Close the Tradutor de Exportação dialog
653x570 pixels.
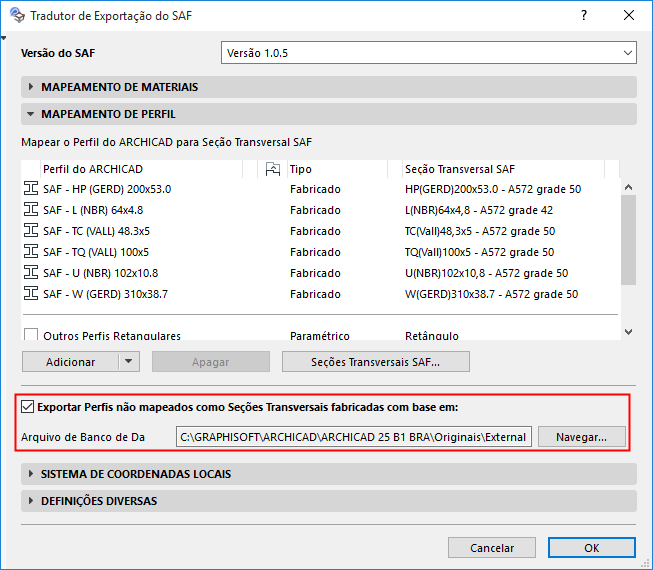[629, 15]
